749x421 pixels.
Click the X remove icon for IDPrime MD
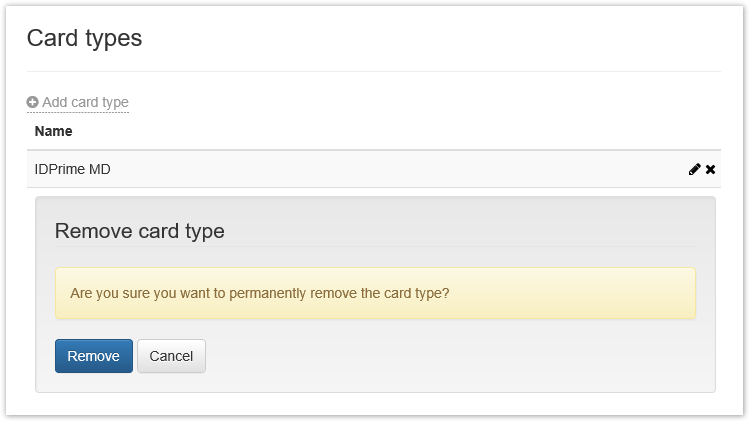pos(710,170)
